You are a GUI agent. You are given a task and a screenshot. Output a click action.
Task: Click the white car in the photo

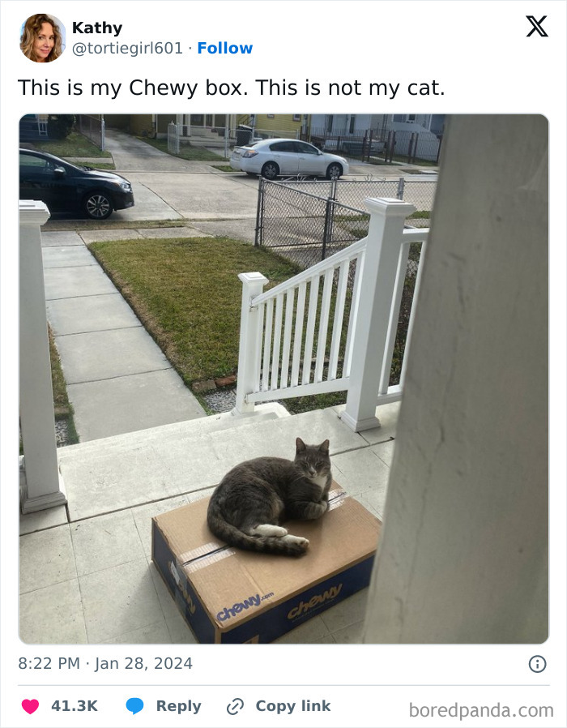coord(289,159)
